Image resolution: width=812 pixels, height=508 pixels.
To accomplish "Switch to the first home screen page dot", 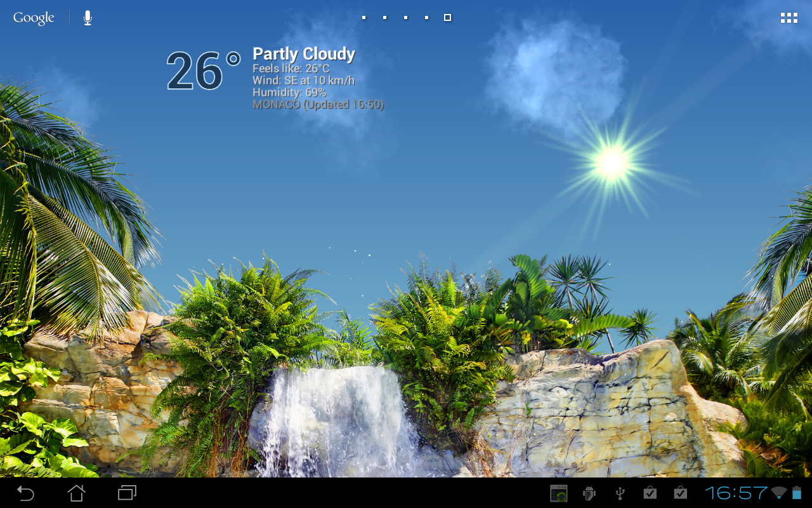I will pos(363,18).
